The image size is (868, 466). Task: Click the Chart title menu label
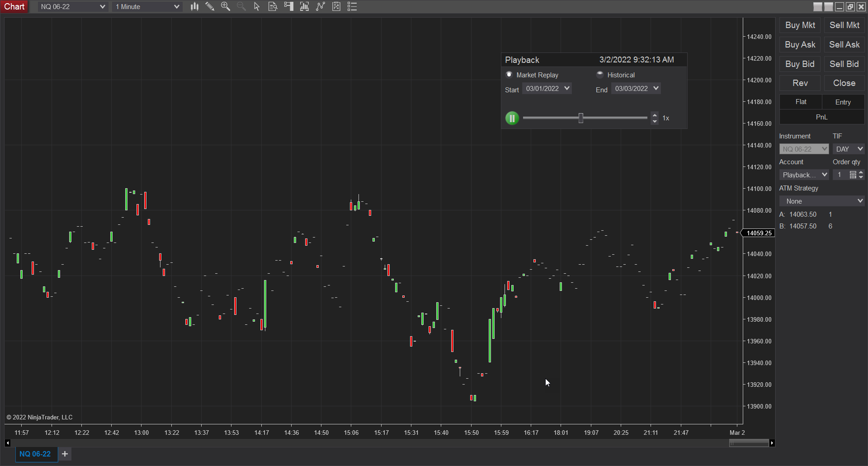(x=14, y=7)
